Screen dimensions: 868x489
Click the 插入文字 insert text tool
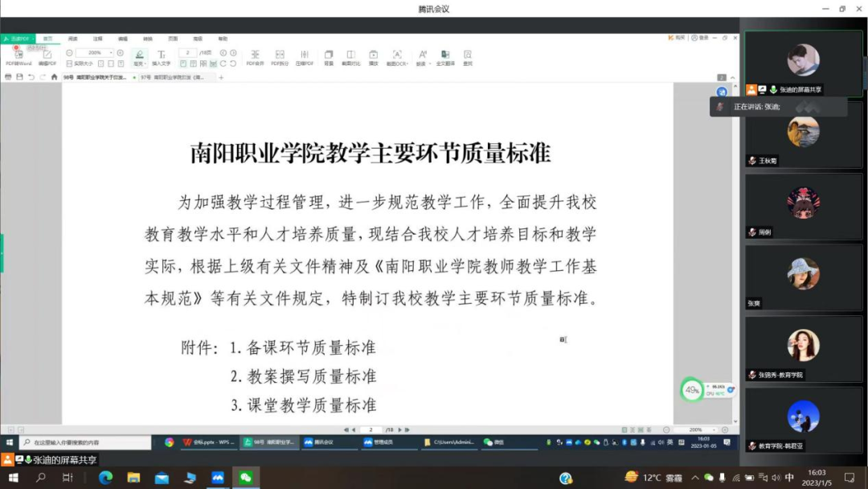[x=162, y=56]
